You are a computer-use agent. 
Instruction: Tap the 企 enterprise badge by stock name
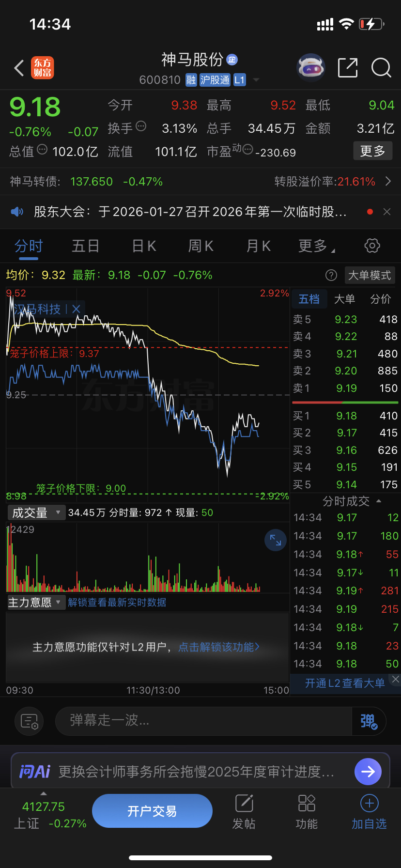pyautogui.click(x=232, y=60)
